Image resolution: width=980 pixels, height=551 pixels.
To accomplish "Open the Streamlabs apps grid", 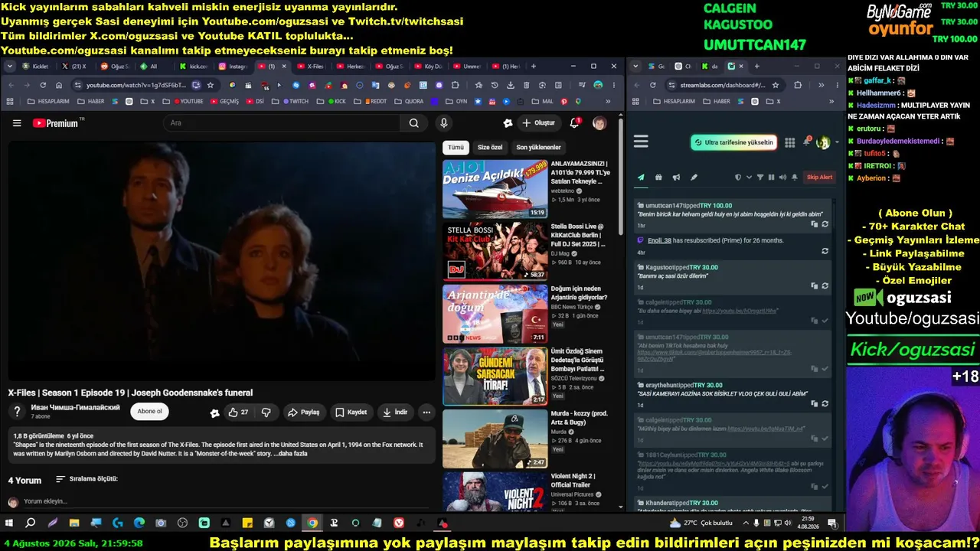I will [790, 142].
